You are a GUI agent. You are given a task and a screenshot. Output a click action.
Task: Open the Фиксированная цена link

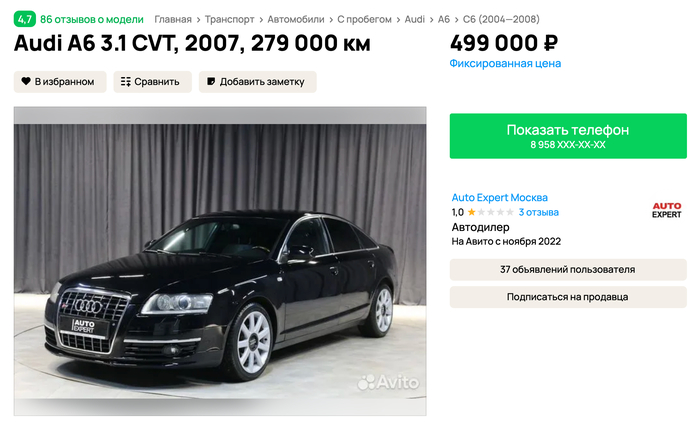pyautogui.click(x=505, y=63)
